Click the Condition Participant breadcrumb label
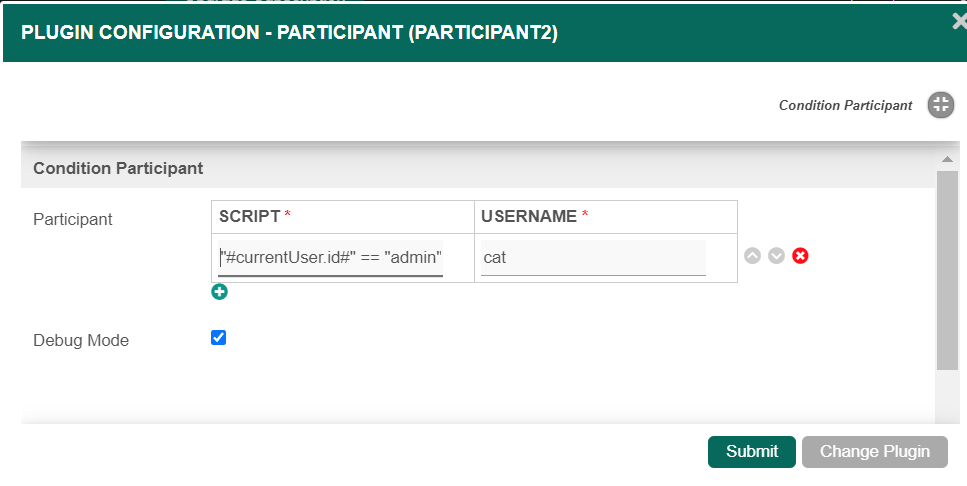 845,105
